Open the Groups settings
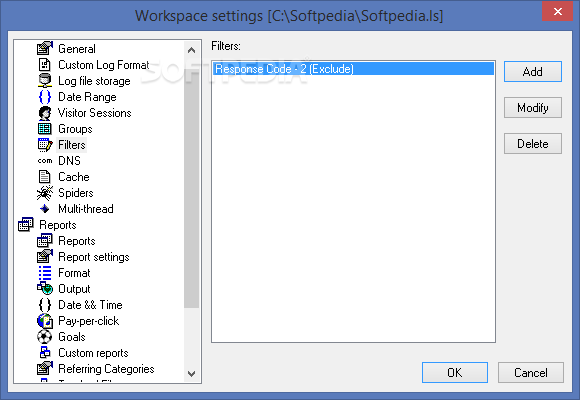The height and width of the screenshot is (400, 580). click(75, 129)
